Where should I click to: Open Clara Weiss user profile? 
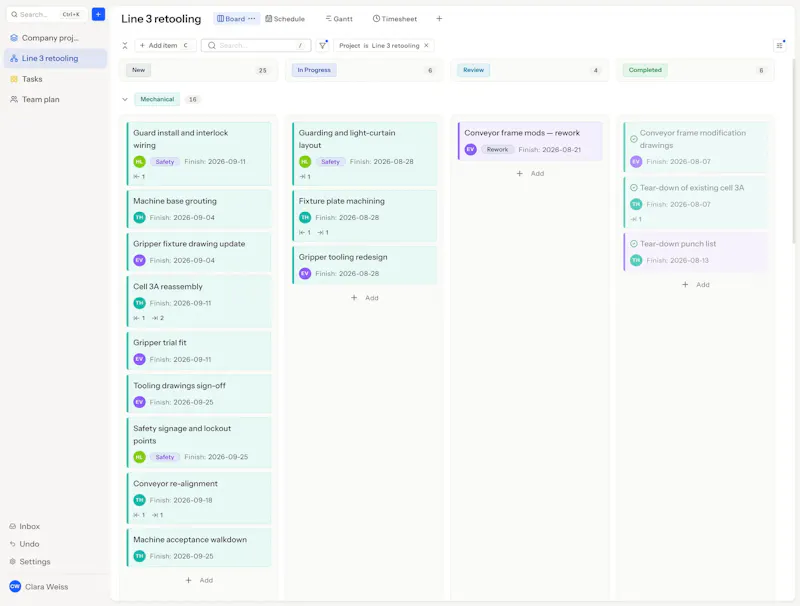[x=39, y=587]
